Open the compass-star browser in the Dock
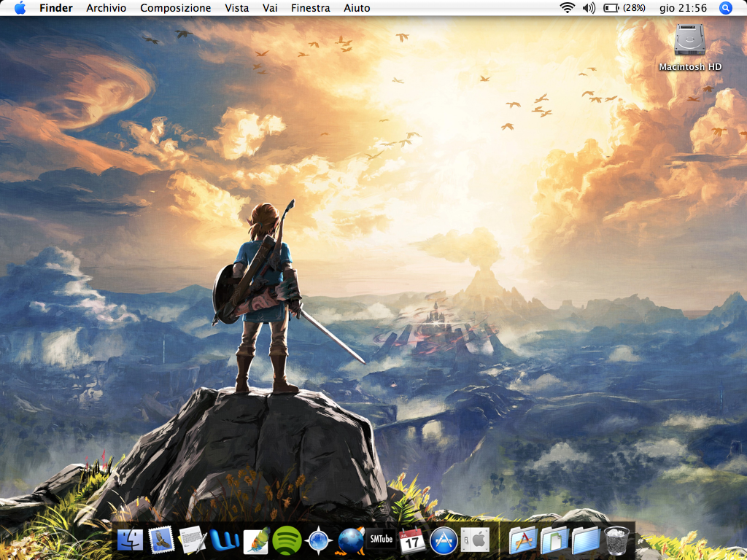Image resolution: width=747 pixels, height=560 pixels. click(318, 541)
